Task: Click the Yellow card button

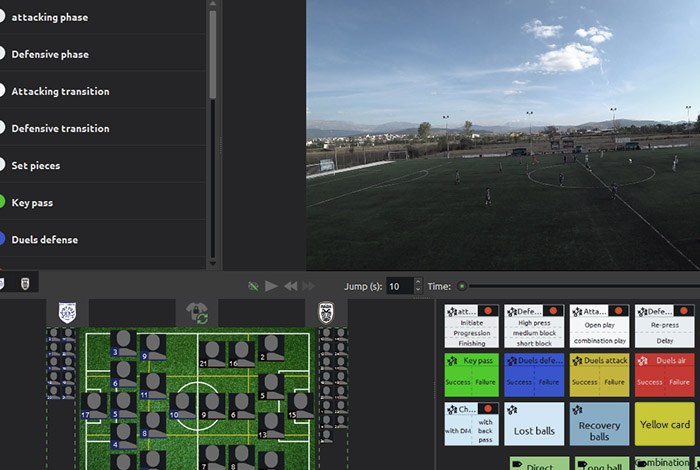Action: 665,425
